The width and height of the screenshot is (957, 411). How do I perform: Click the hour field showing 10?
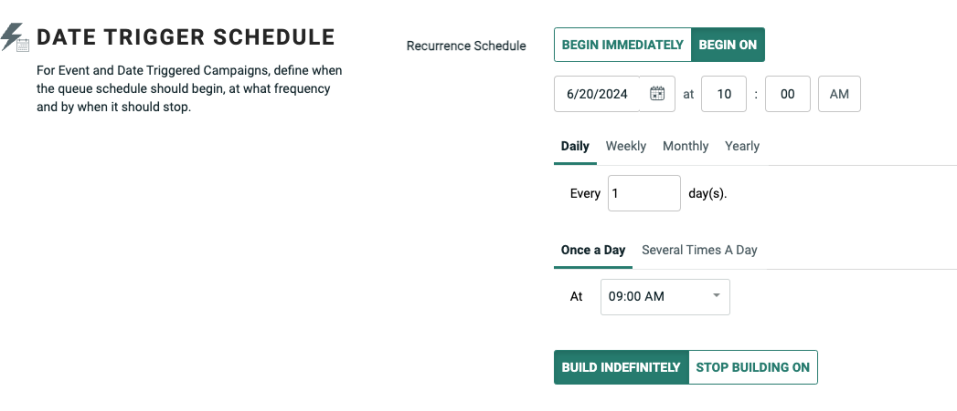724,94
